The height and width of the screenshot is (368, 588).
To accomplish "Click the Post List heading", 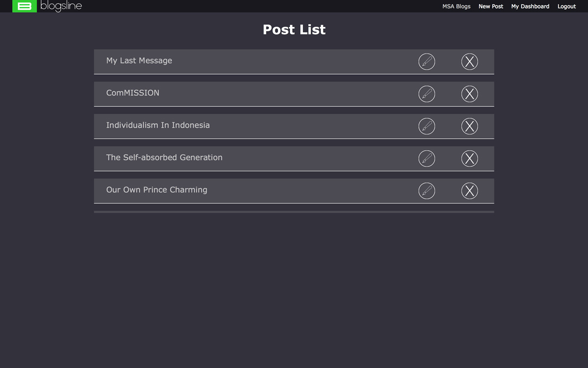I will 294,29.
